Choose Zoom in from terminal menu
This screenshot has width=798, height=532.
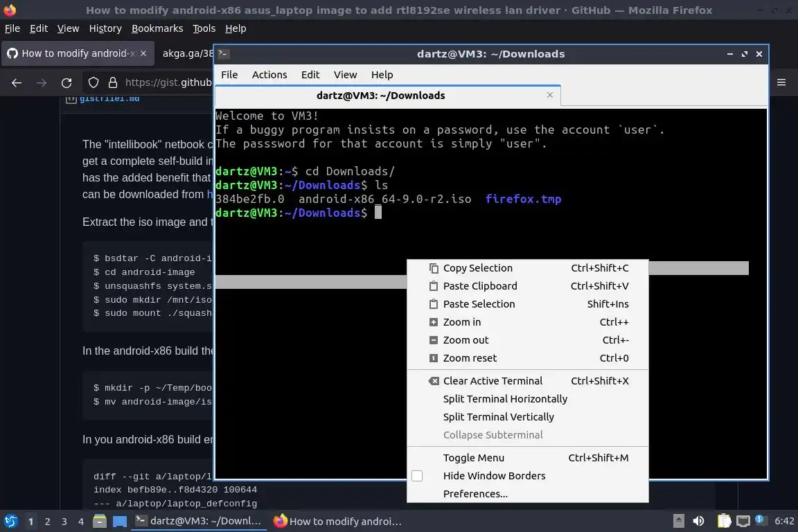click(528, 321)
